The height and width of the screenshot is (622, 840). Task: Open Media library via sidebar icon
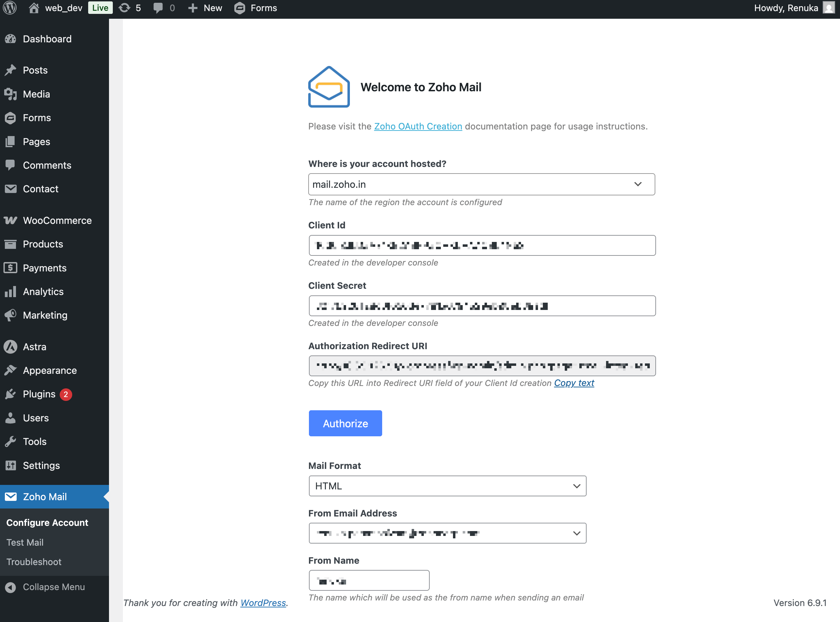click(x=10, y=94)
